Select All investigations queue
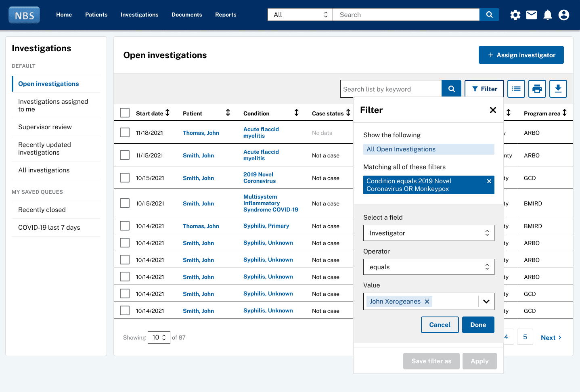This screenshot has width=580, height=392. tap(57, 170)
